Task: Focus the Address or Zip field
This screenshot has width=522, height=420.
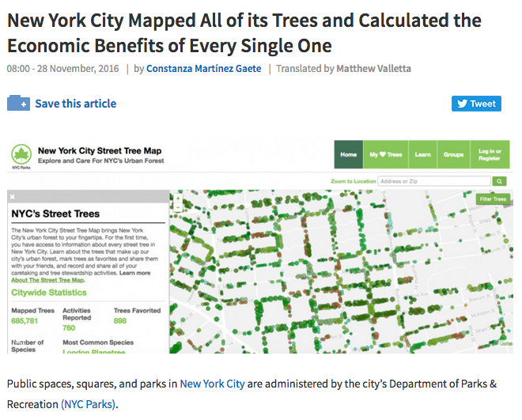Action: [434, 181]
